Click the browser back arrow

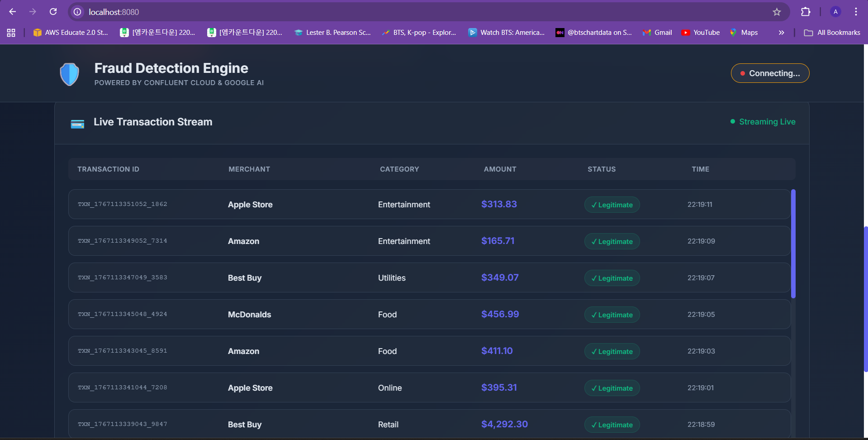13,12
